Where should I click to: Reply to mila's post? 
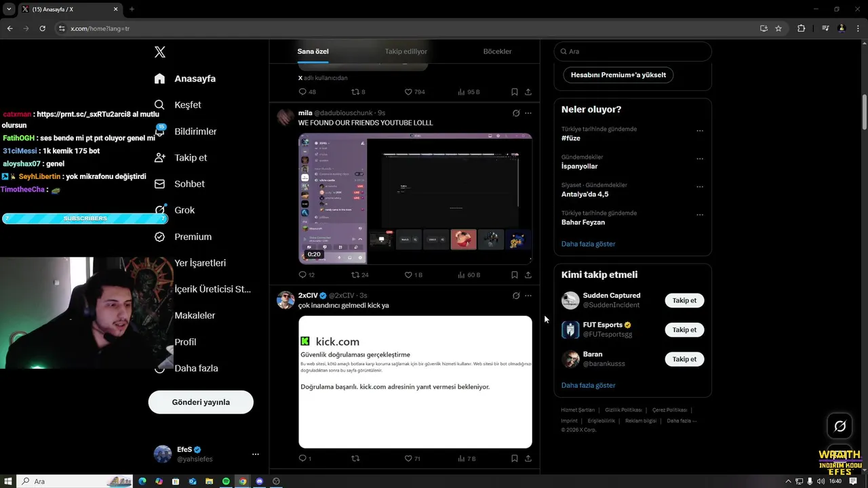point(307,275)
